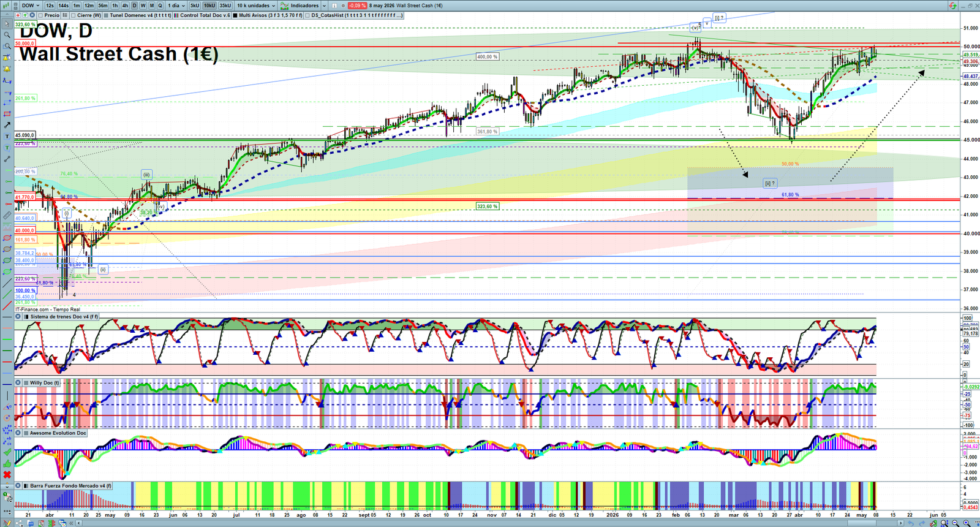The image size is (980, 527).
Task: Toggle Multi Avisos indicator visibility
Action: click(235, 15)
